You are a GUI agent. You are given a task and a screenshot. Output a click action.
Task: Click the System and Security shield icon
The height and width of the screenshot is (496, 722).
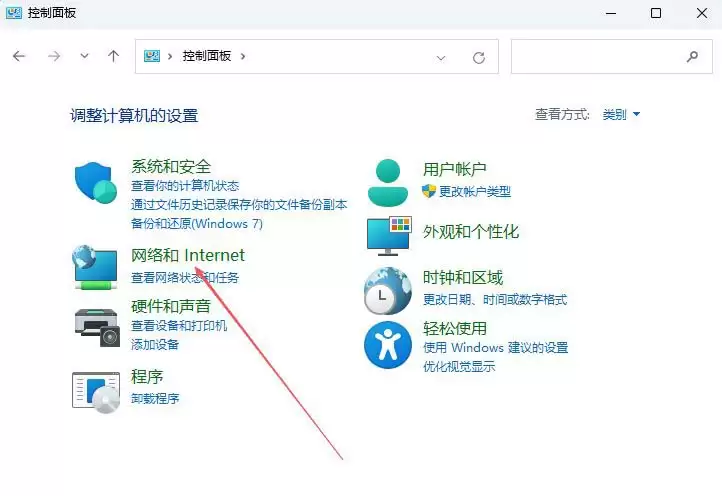coord(96,182)
